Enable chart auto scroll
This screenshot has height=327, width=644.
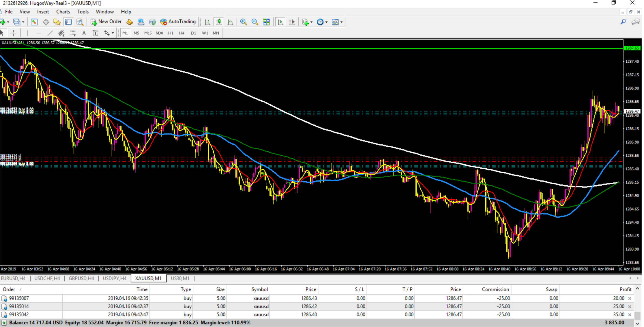[x=280, y=22]
